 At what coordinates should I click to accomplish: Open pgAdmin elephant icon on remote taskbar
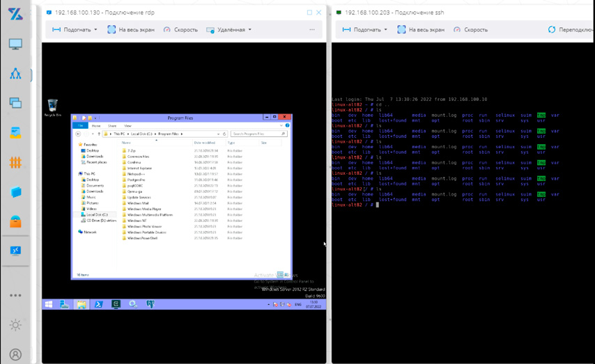150,304
